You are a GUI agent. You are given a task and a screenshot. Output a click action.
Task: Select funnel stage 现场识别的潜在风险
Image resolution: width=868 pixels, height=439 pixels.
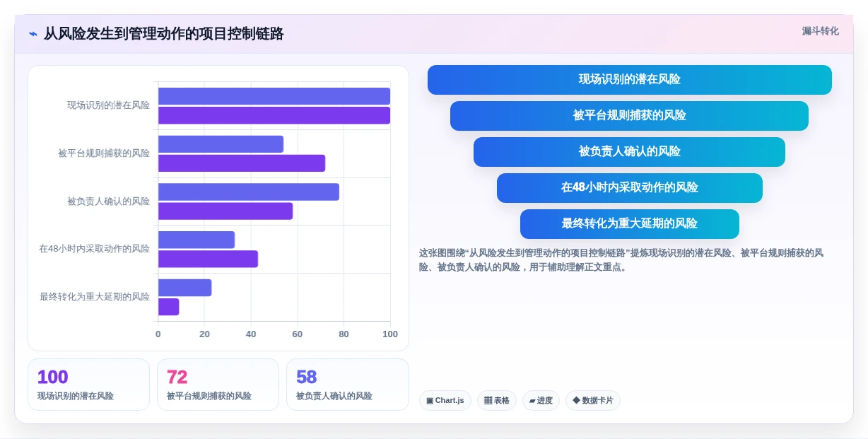630,80
